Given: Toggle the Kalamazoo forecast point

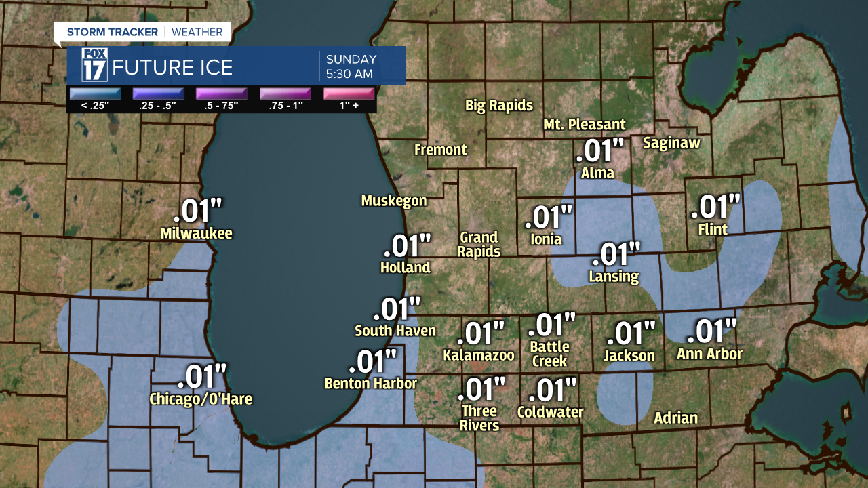Looking at the screenshot, I should (480, 333).
